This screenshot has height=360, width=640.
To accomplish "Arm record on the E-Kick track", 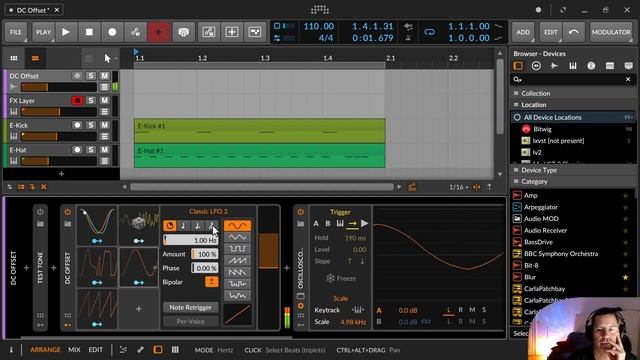I will (77, 125).
